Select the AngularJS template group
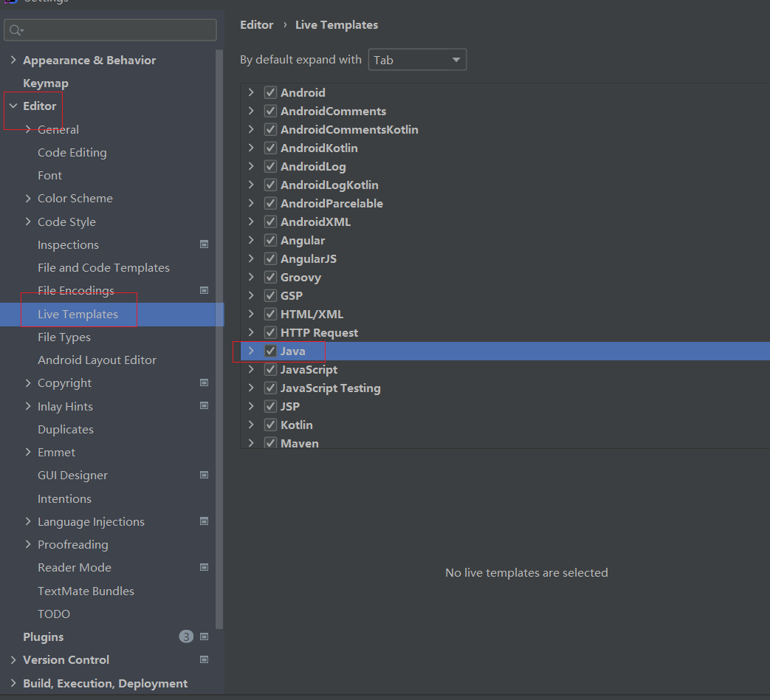The width and height of the screenshot is (770, 700). click(309, 259)
